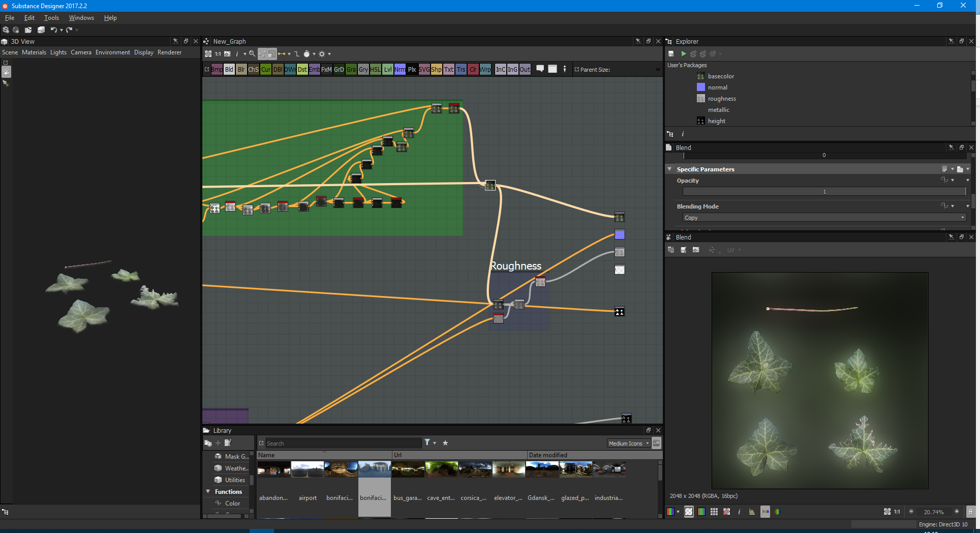
Task: Click the camera icon in 3D View
Action: point(6,72)
